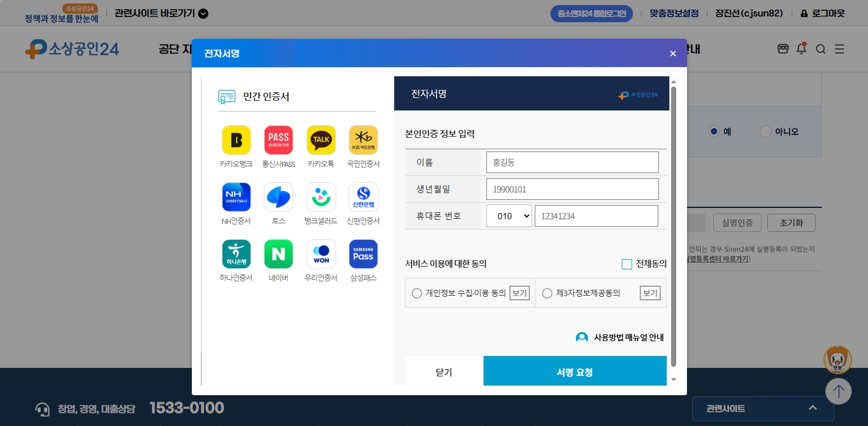Choose the Naver (네이버) certificate icon

278,254
